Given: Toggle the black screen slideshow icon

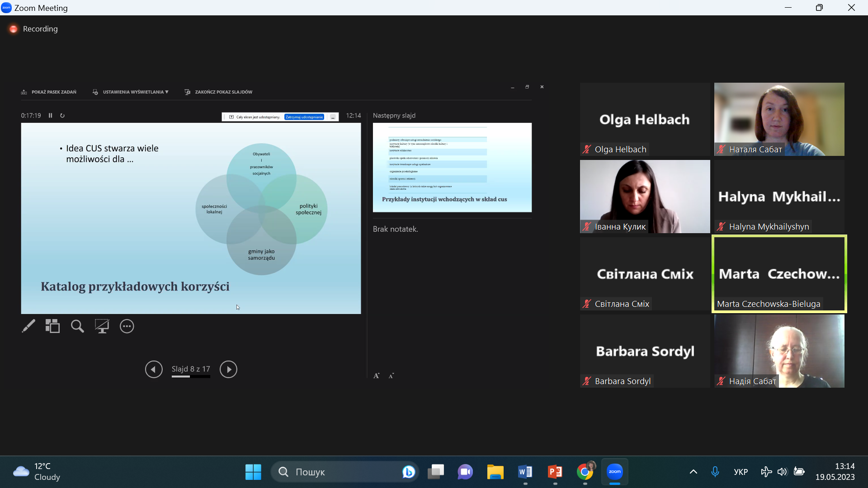Looking at the screenshot, I should point(102,326).
